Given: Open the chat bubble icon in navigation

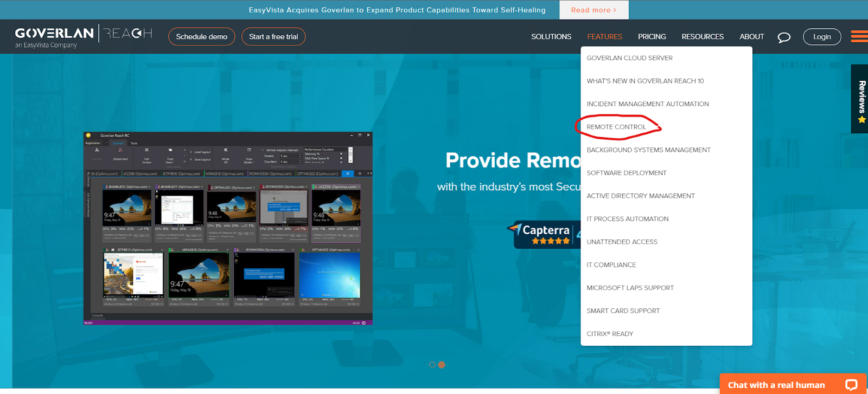Looking at the screenshot, I should click(784, 37).
